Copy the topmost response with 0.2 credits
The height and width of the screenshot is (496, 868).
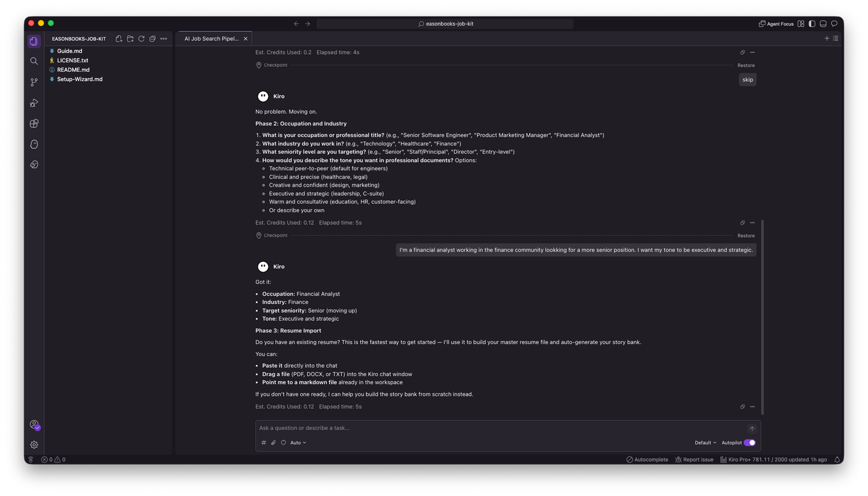tap(742, 52)
